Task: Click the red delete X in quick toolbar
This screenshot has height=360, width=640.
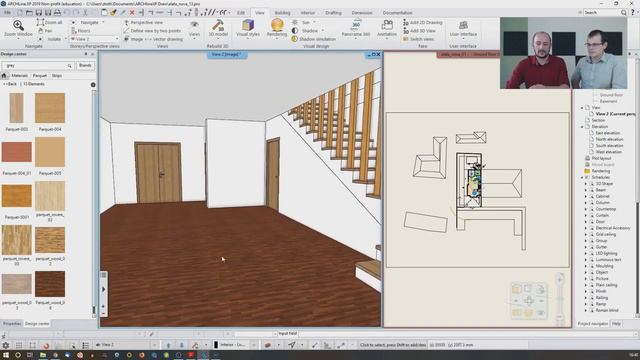Action: [132, 13]
